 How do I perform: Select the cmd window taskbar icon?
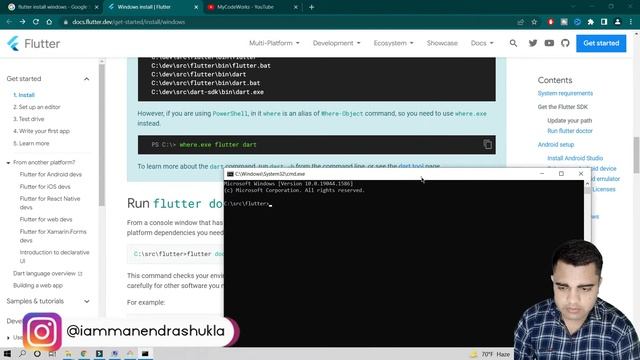[x=145, y=353]
